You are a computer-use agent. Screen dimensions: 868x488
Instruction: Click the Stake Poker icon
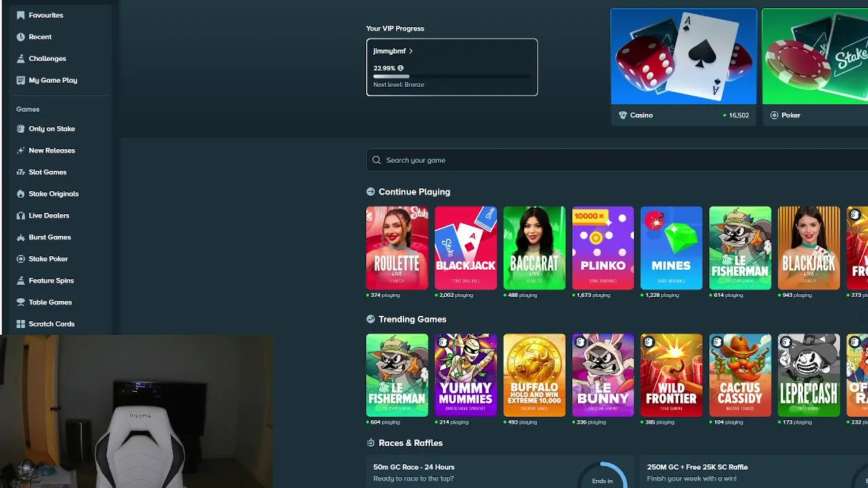tap(20, 259)
